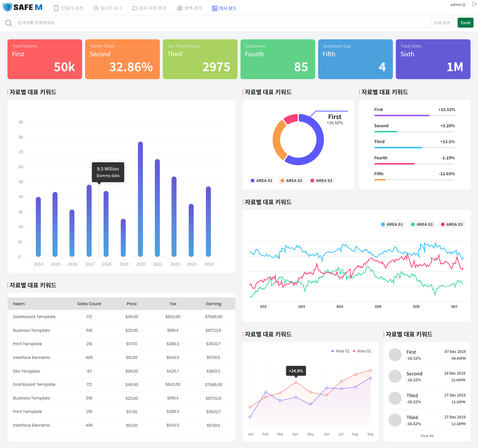Click the logout icon next to admin

(x=474, y=4)
